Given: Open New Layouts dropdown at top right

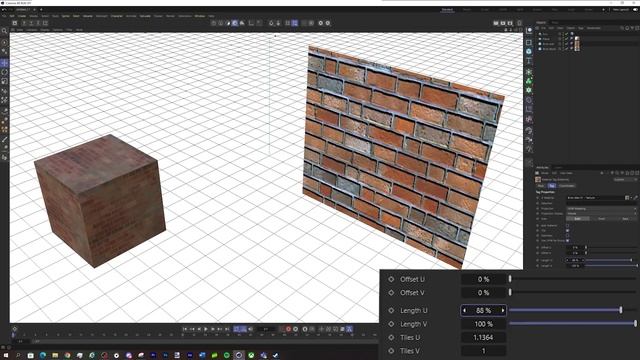Looking at the screenshot, I should tap(621, 9).
